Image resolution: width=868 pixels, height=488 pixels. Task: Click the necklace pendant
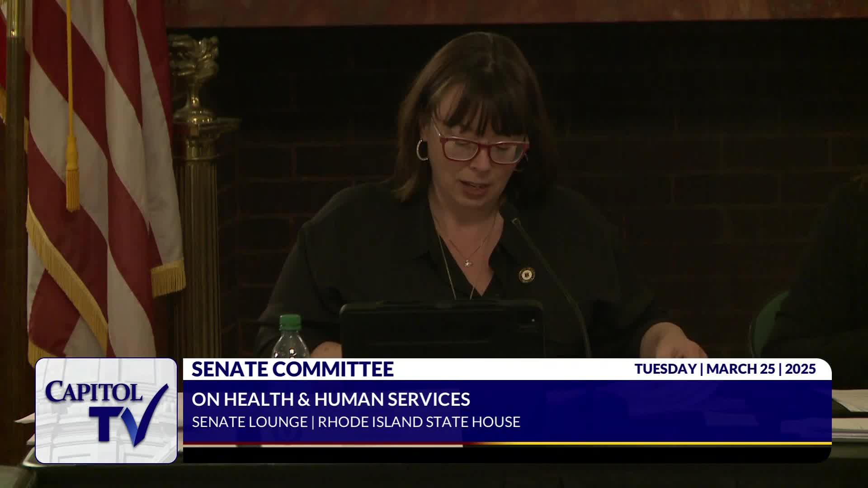click(468, 263)
